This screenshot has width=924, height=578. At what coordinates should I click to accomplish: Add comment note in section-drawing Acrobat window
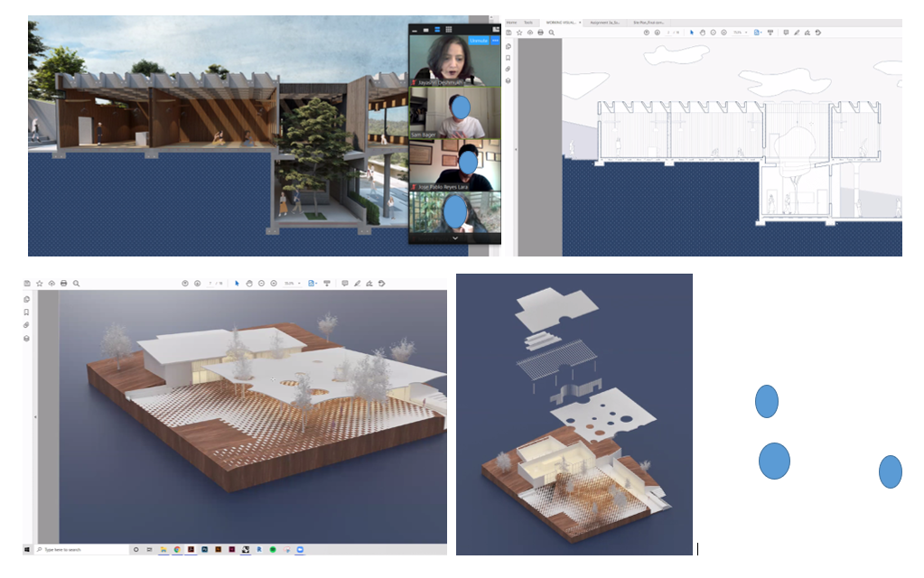click(x=786, y=33)
